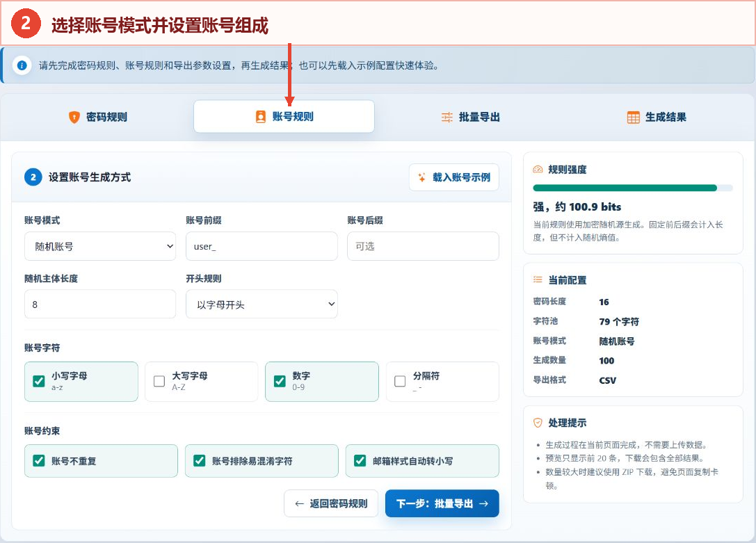This screenshot has height=543, width=756.
Task: Click the blue step 2 badge beside 设置账号生成方式
Action: point(33,177)
